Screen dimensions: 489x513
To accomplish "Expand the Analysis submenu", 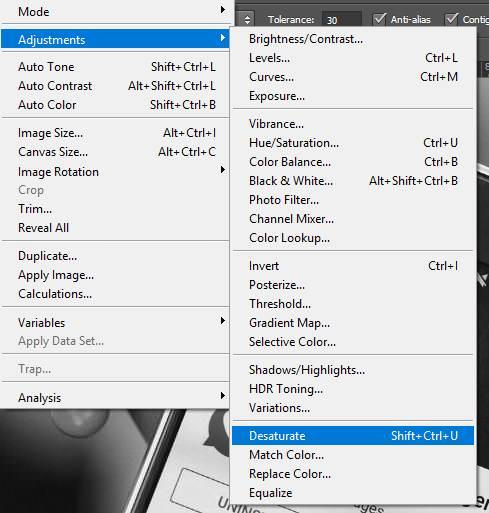I will tap(115, 397).
